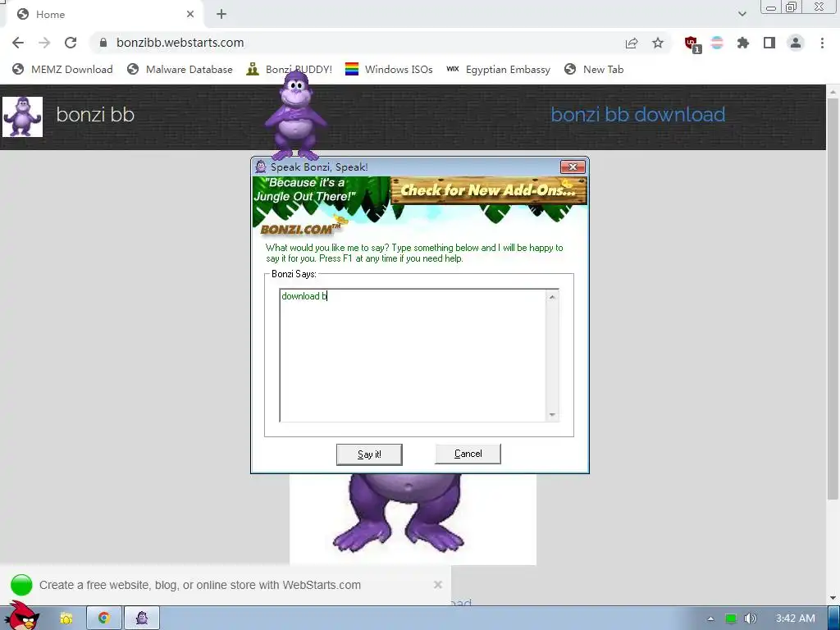
Task: Expand the tab search chevron
Action: (x=742, y=14)
